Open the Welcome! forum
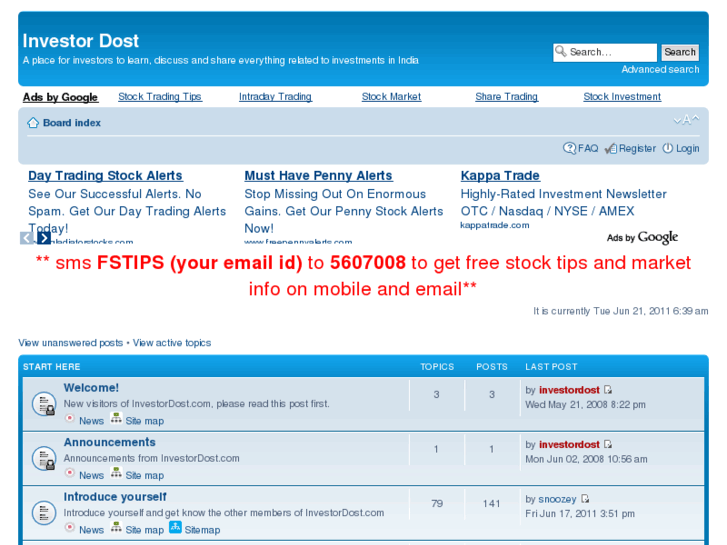This screenshot has height=545, width=727. (x=91, y=388)
